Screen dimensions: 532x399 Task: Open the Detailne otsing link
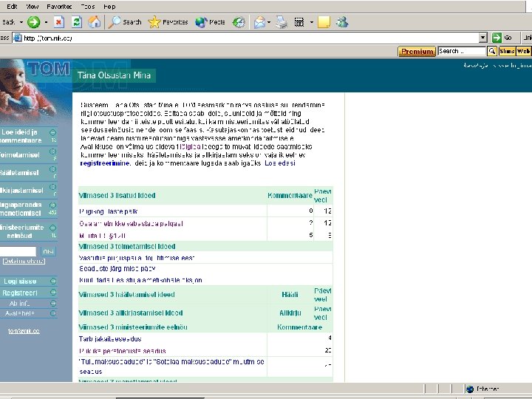click(24, 261)
